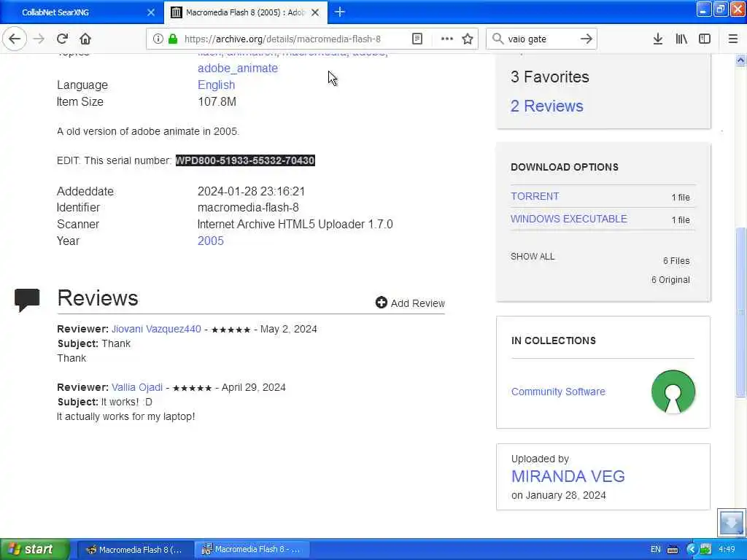
Task: Go back to the previous page
Action: (15, 39)
